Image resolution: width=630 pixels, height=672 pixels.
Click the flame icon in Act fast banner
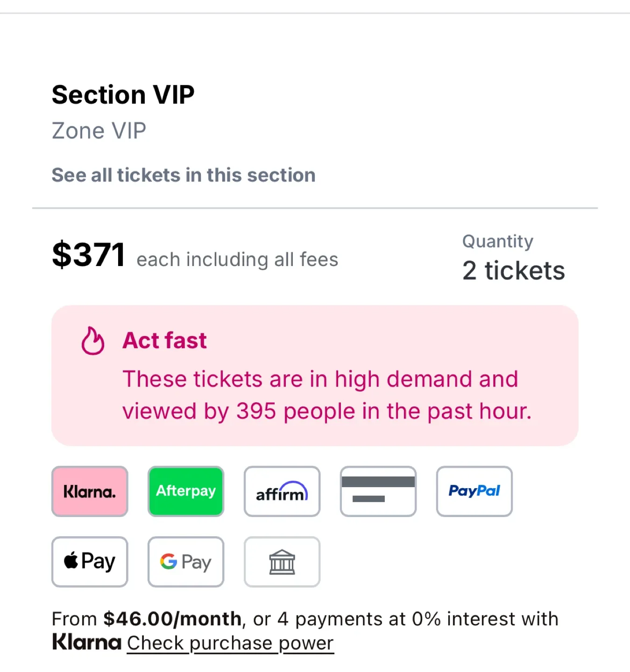coord(92,341)
